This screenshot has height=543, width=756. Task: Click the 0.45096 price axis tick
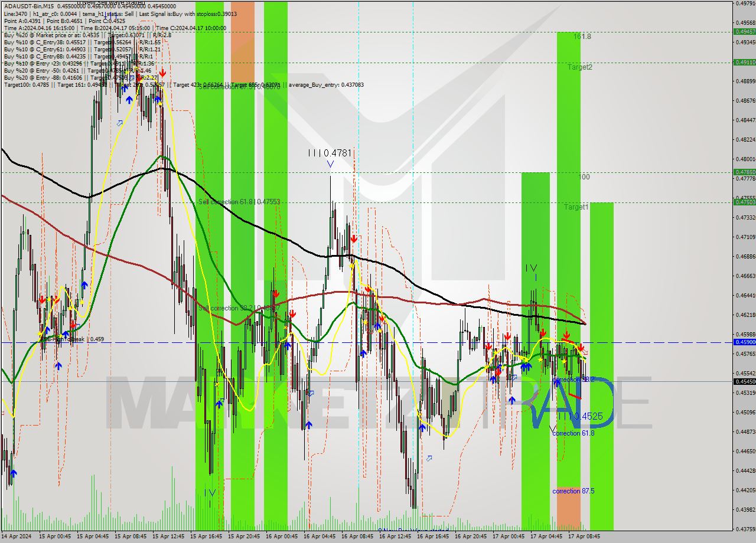click(745, 413)
